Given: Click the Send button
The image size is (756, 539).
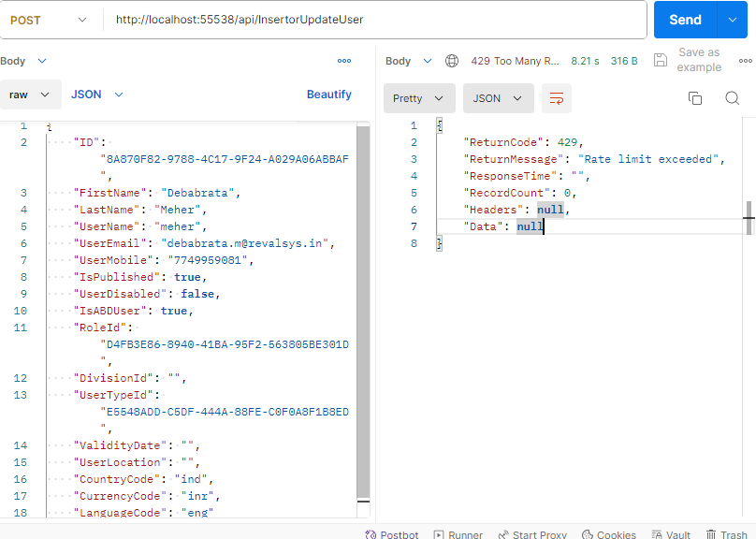Looking at the screenshot, I should (685, 20).
